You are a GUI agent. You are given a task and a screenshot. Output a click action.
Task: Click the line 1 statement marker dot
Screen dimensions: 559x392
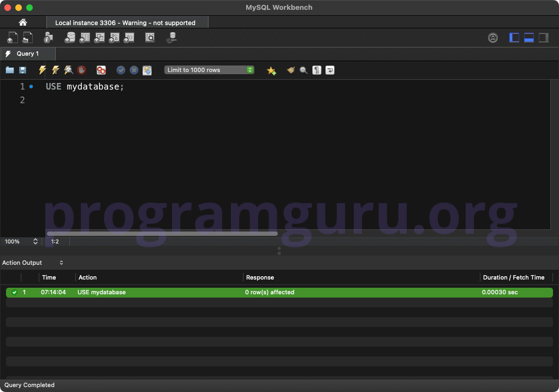(x=31, y=87)
